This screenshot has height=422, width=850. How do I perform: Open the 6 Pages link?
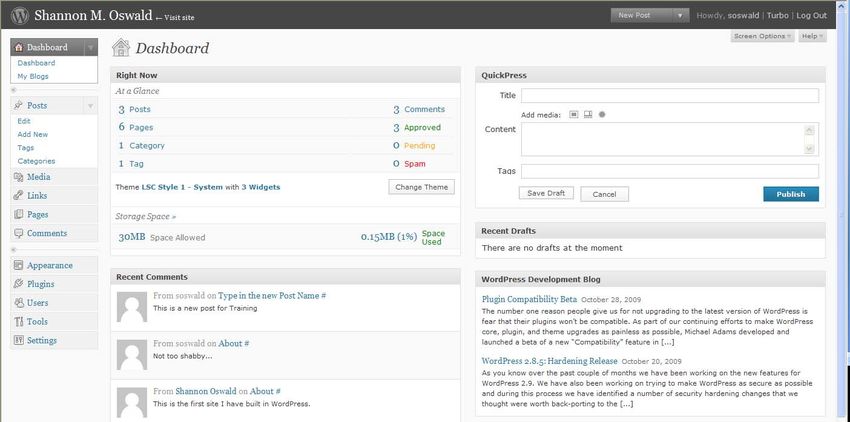136,127
